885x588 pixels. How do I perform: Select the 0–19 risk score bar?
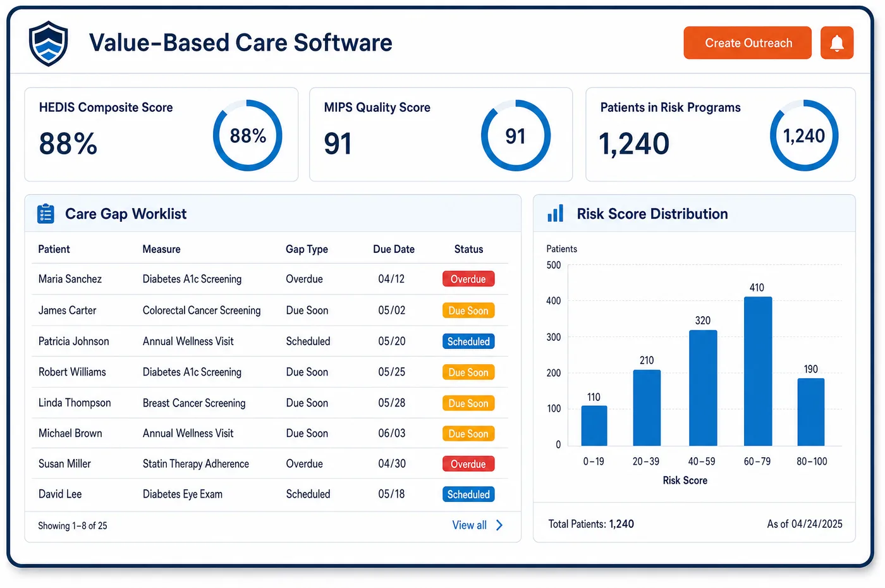[594, 426]
